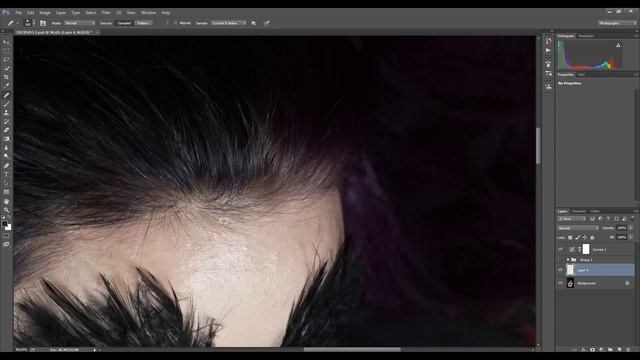The image size is (640, 360).
Task: Click the foreground color swatch
Action: pyautogui.click(x=4, y=224)
